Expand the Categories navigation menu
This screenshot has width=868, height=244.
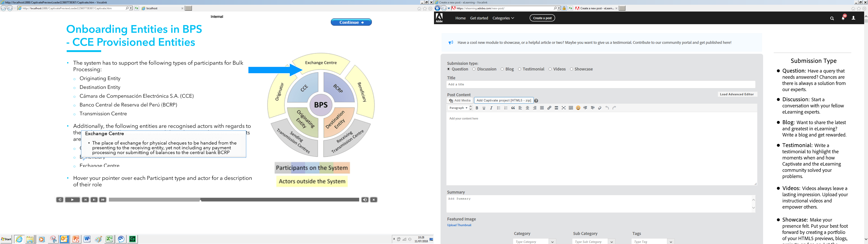503,18
